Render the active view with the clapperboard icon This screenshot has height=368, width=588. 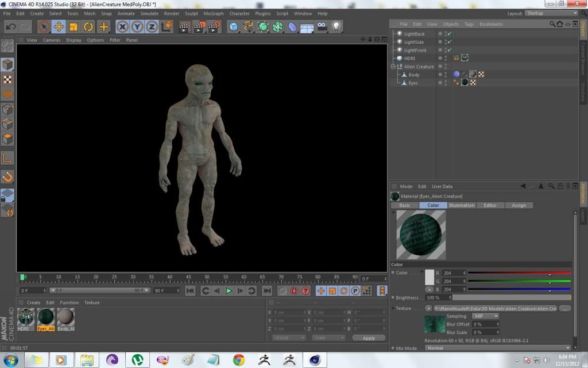(x=184, y=26)
